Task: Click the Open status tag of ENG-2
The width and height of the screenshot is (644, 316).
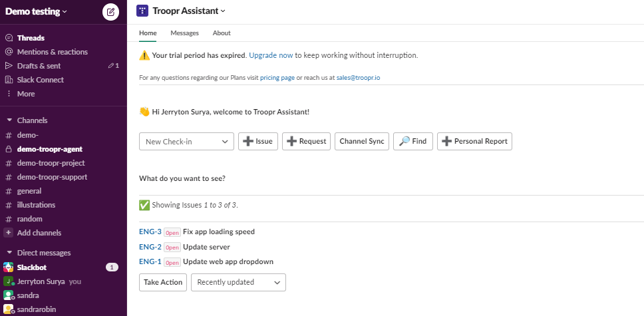Action: coord(172,247)
